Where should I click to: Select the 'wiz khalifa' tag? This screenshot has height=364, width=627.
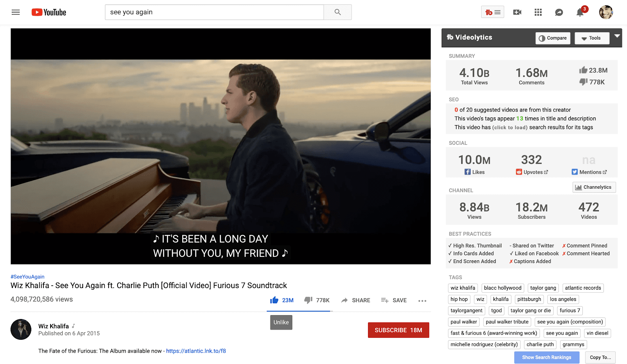click(463, 288)
